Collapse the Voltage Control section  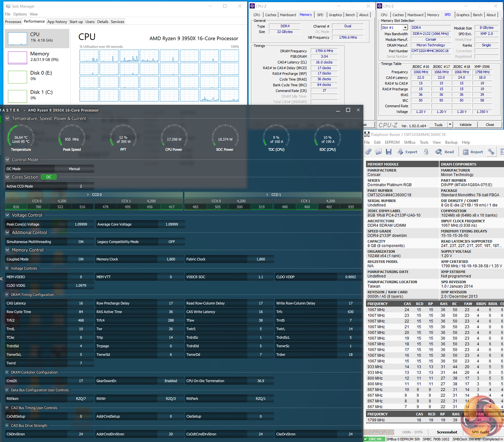pyautogui.click(x=7, y=215)
